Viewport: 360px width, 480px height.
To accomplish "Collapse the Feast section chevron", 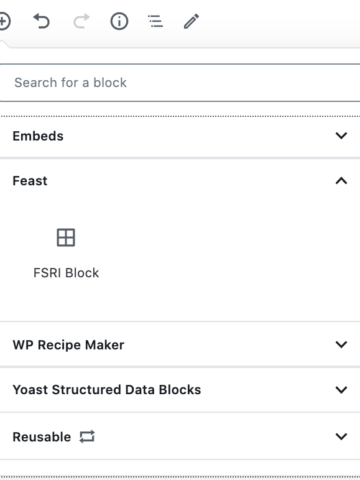I will (341, 181).
